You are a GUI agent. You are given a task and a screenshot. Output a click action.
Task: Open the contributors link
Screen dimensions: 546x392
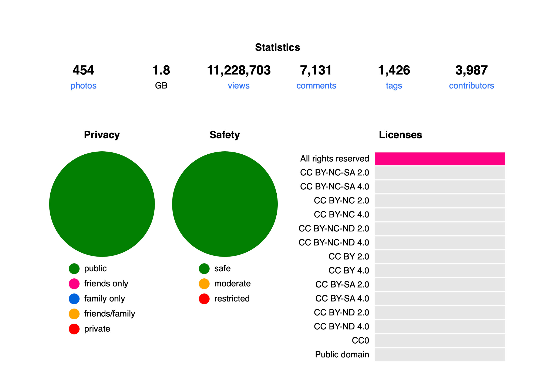(x=471, y=86)
